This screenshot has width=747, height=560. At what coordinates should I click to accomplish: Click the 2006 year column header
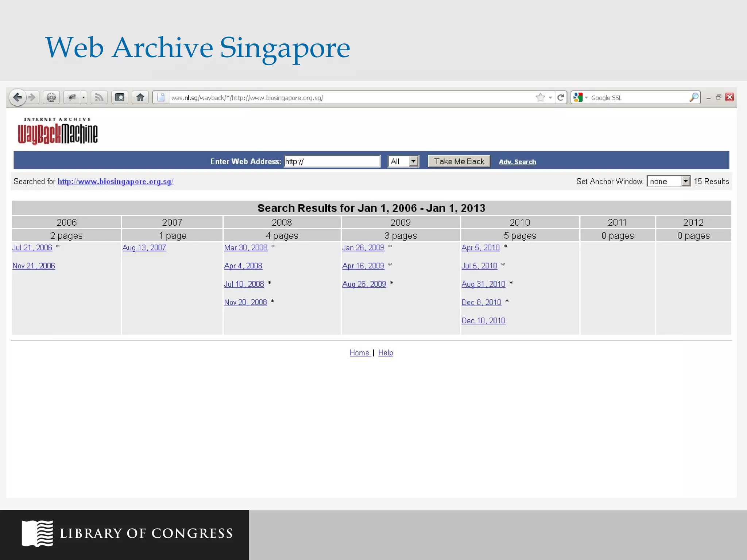66,222
